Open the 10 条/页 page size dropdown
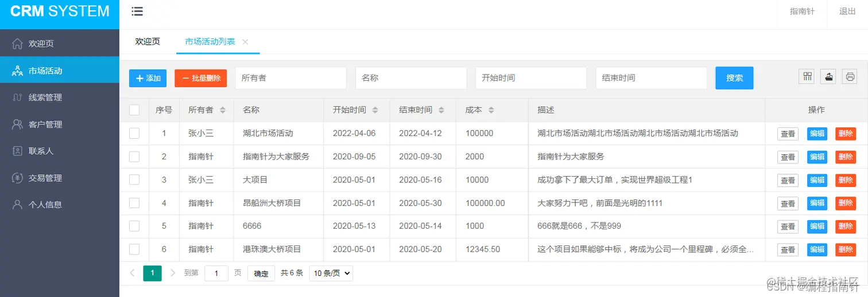The width and height of the screenshot is (868, 297). (331, 273)
